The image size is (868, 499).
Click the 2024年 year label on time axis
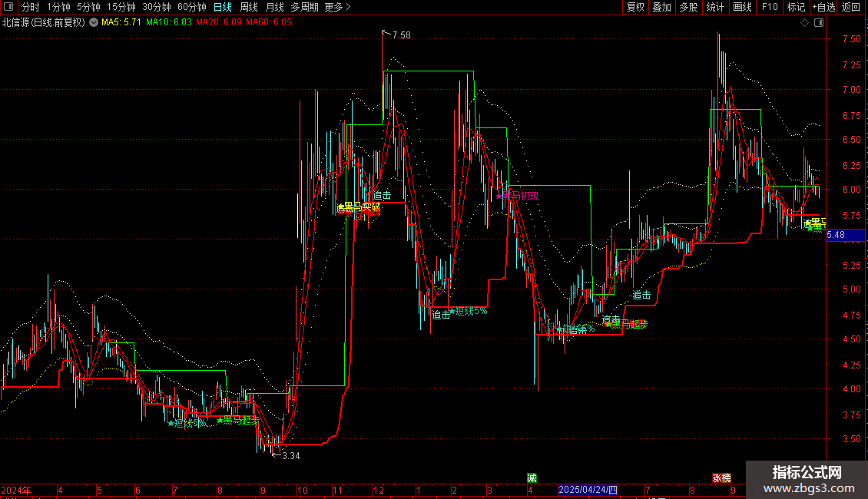pyautogui.click(x=16, y=491)
